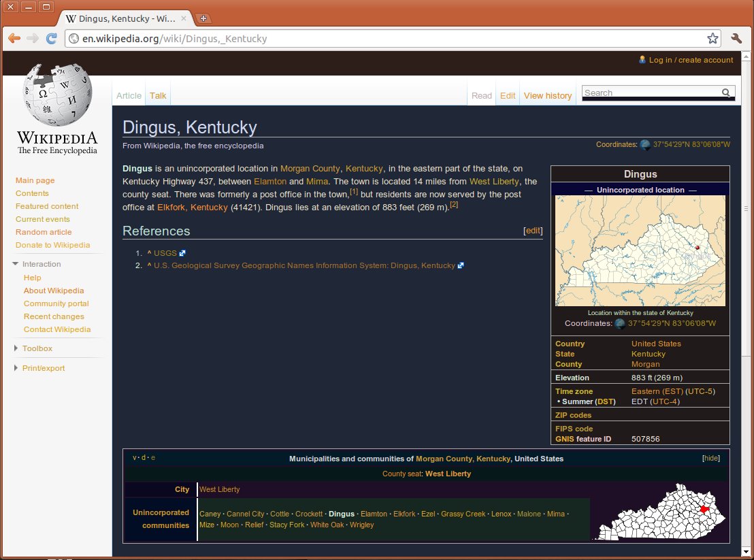Click the globe icon beside top-right coordinates
The image size is (754, 560).
pyautogui.click(x=645, y=144)
